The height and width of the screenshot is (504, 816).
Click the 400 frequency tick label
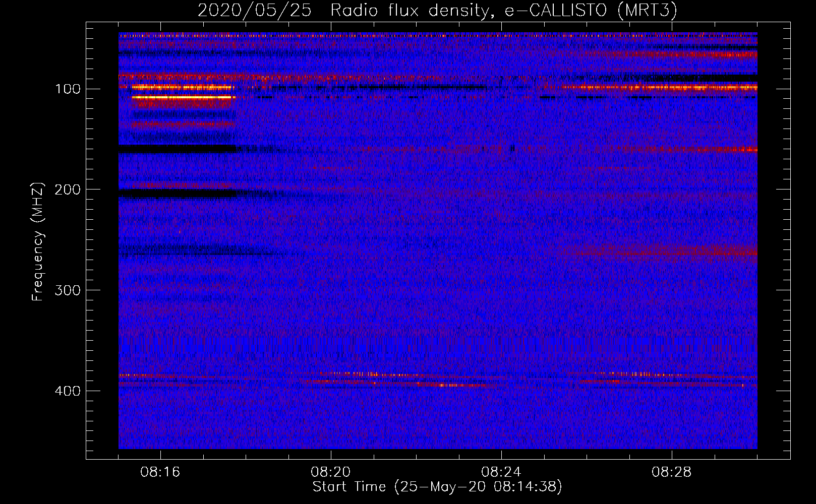pyautogui.click(x=68, y=392)
